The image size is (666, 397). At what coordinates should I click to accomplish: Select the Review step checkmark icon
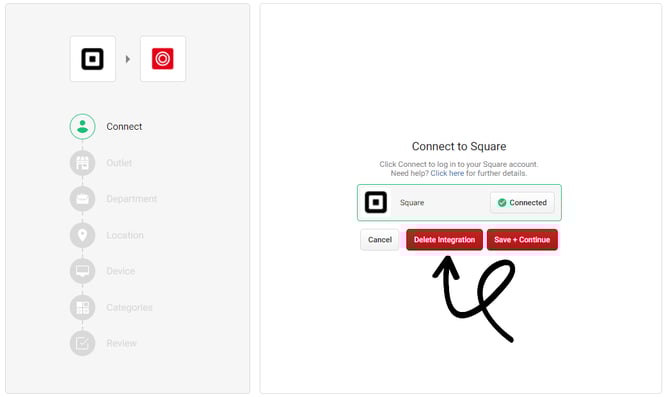click(x=82, y=343)
